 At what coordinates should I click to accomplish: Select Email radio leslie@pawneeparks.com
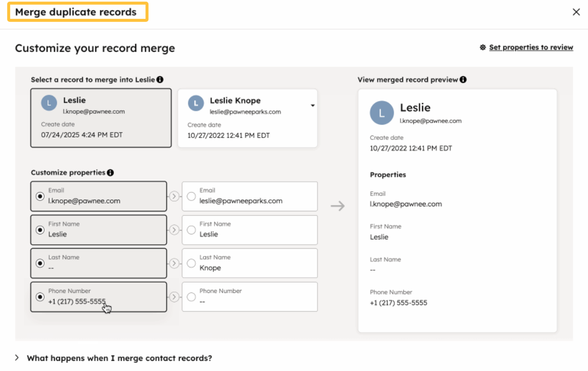click(x=191, y=196)
